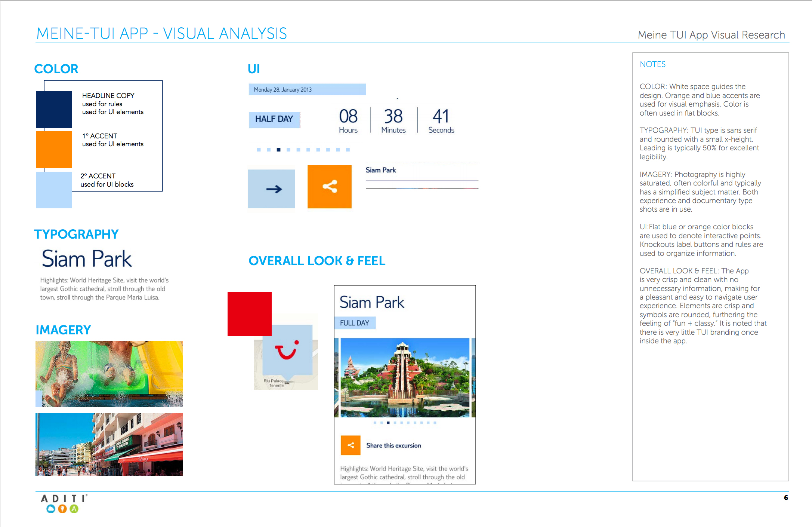Screen dimensions: 812x527
Task: Click the 'Monday 28. January 2013' date bar
Action: coord(307,89)
